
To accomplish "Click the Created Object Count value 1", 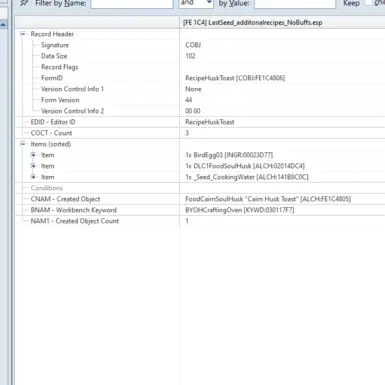I will (x=187, y=221).
